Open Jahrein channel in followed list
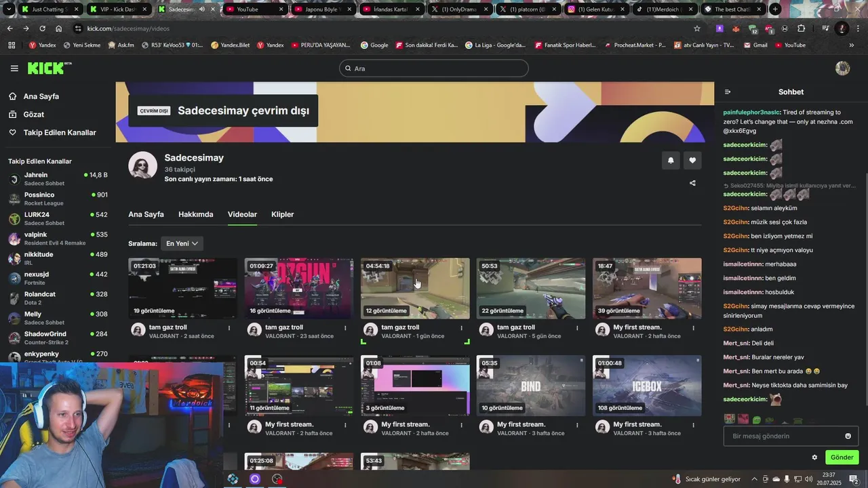 point(58,179)
